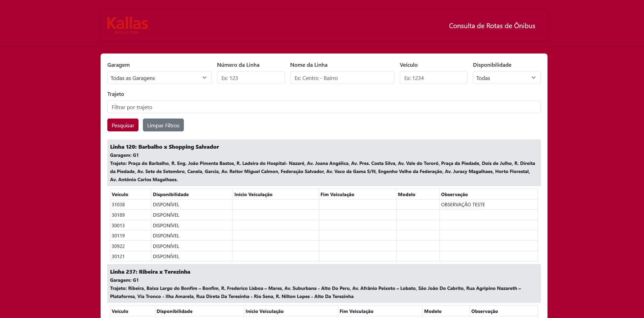Click the Kallas Mídia OOH logo
The image size is (644, 318).
[128, 25]
